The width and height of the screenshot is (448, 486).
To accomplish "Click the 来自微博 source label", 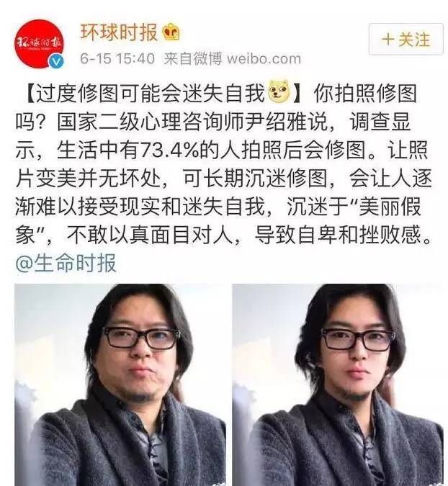I will pos(193,58).
